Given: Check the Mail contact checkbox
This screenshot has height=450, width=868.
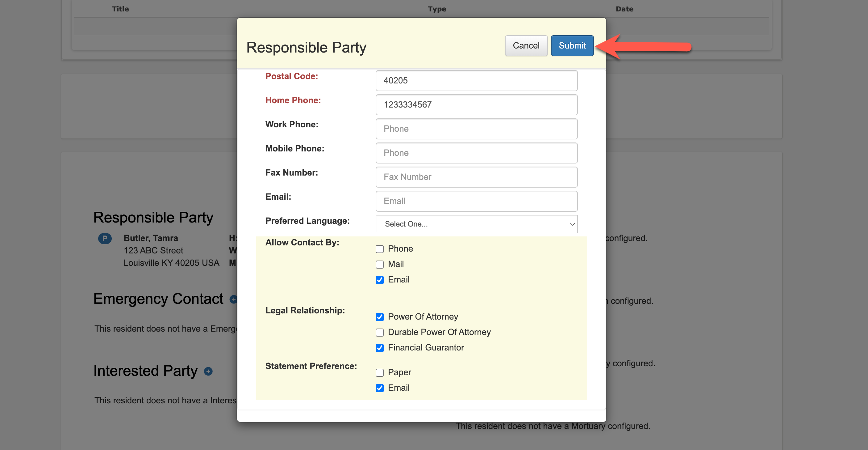Looking at the screenshot, I should (379, 265).
